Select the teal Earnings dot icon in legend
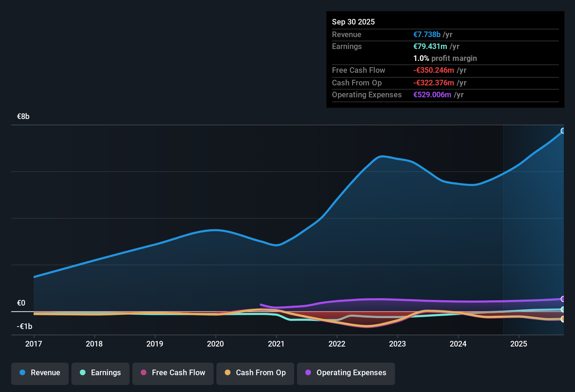 pos(83,373)
